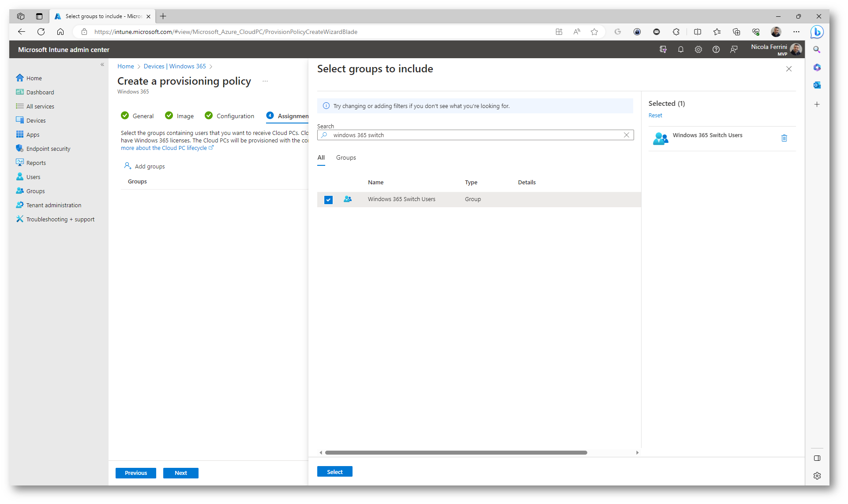Open the directory filter icon in header
The height and width of the screenshot is (504, 848).
pos(663,49)
